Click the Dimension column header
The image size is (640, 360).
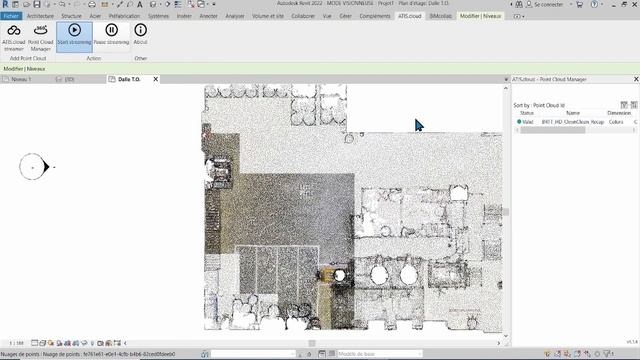coord(619,113)
